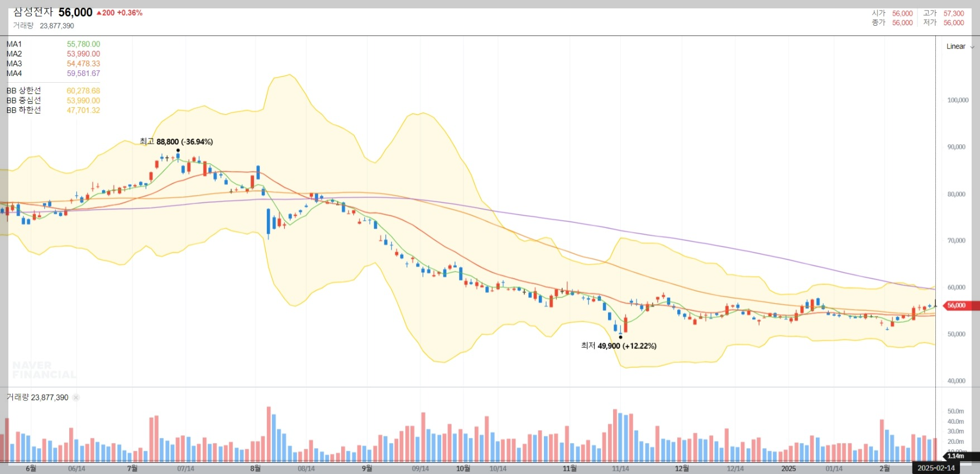Click the 100,000 price axis label
This screenshot has width=980, height=474.
point(958,100)
